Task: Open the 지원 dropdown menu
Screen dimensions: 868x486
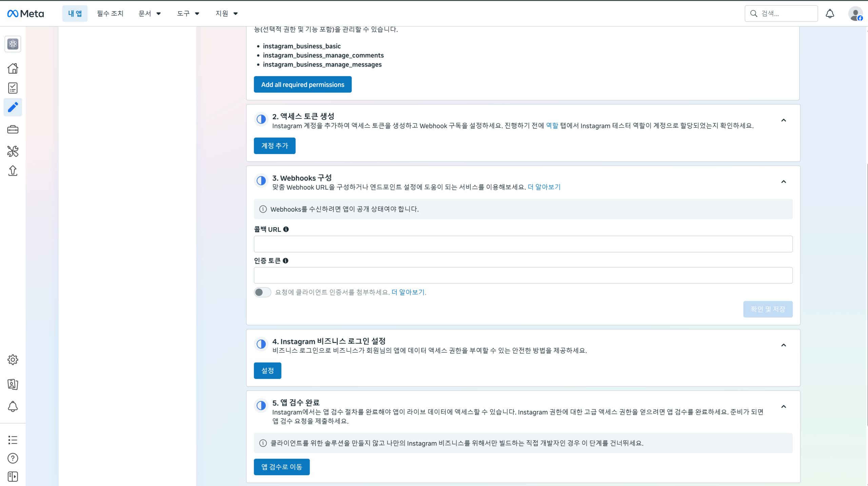Action: tap(226, 14)
